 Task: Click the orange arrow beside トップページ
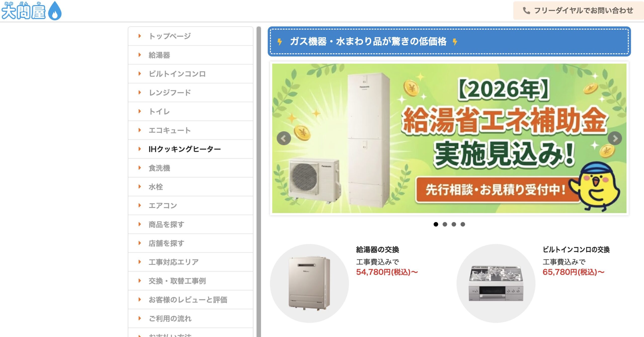click(x=140, y=36)
